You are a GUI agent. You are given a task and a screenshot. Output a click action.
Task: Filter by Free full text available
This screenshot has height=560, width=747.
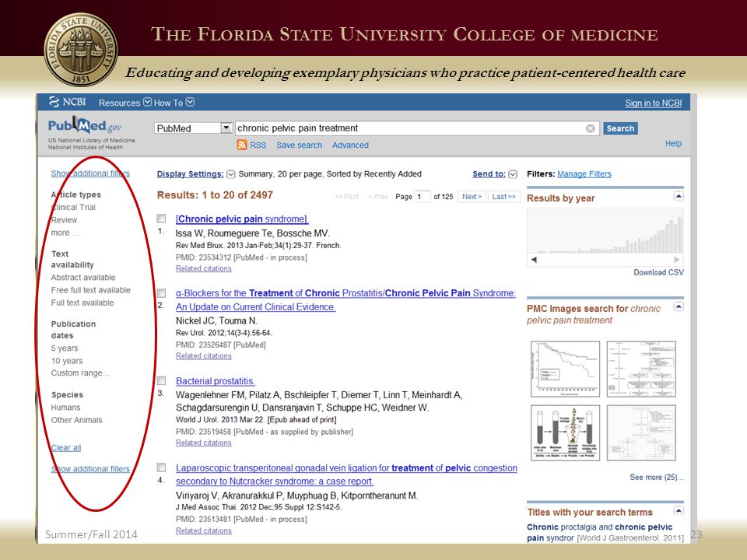pyautogui.click(x=90, y=290)
